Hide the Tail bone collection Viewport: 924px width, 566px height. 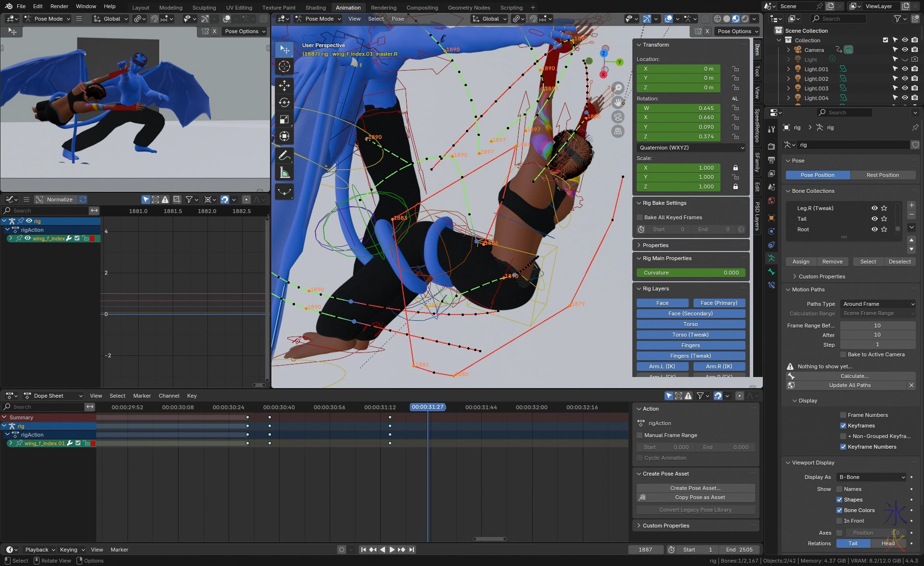click(874, 219)
